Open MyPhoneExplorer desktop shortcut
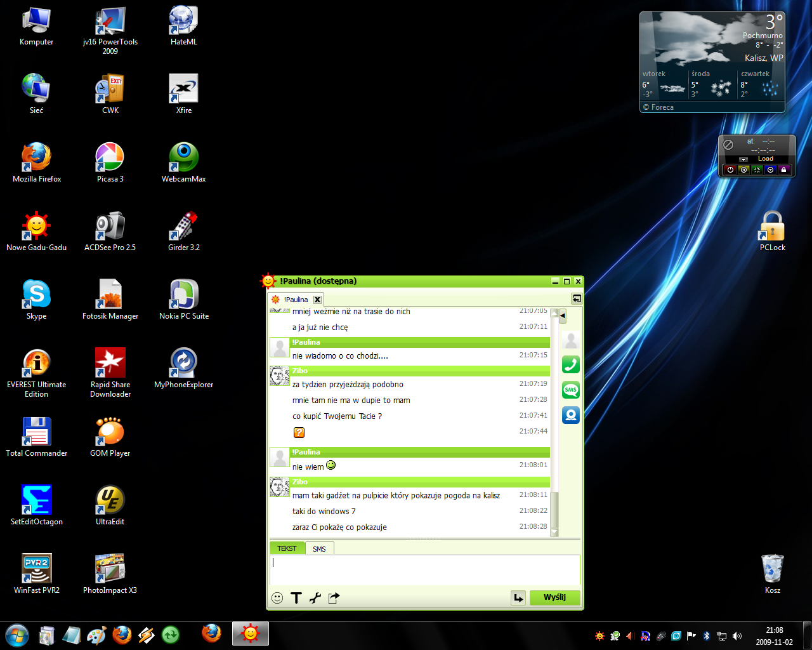The height and width of the screenshot is (650, 812). coord(184,368)
